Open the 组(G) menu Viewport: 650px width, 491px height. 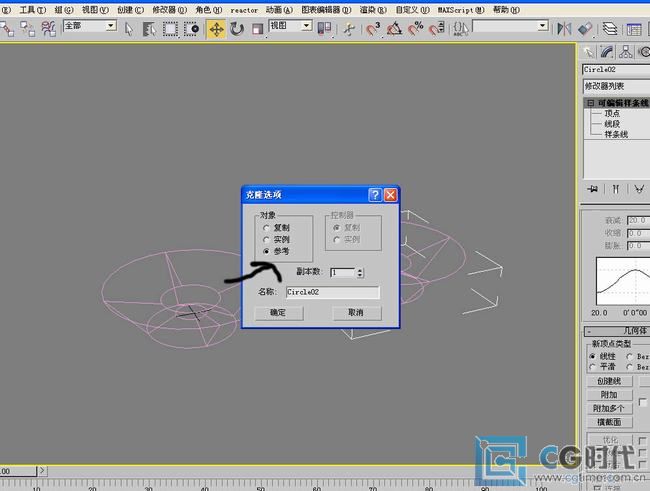(x=64, y=10)
